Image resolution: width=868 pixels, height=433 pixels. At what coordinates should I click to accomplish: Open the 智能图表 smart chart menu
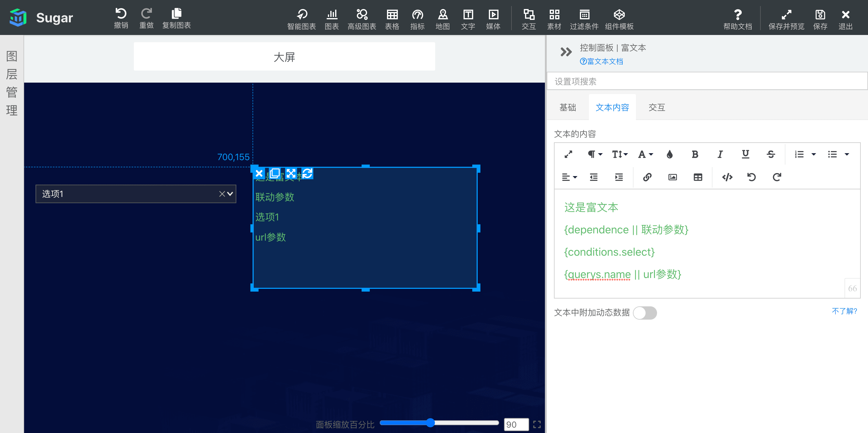(x=302, y=19)
